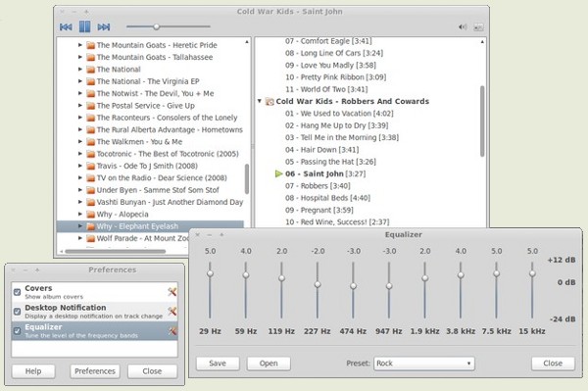Expand The Mountain Goats - Heretic Pride folder
This screenshot has height=391, width=588.
point(80,45)
